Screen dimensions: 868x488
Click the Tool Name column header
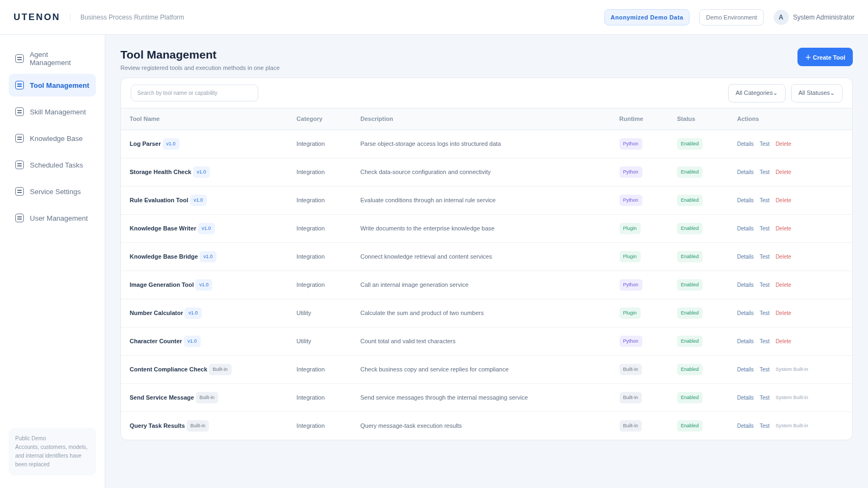click(x=145, y=119)
